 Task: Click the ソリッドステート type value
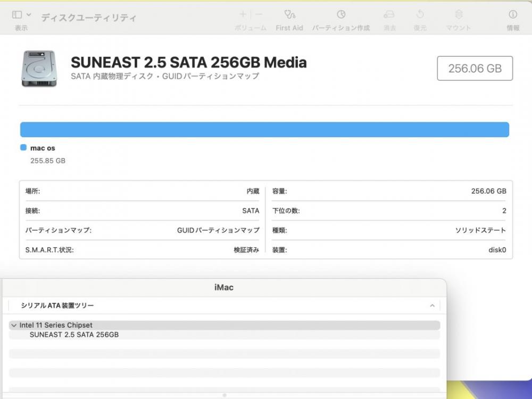(480, 230)
